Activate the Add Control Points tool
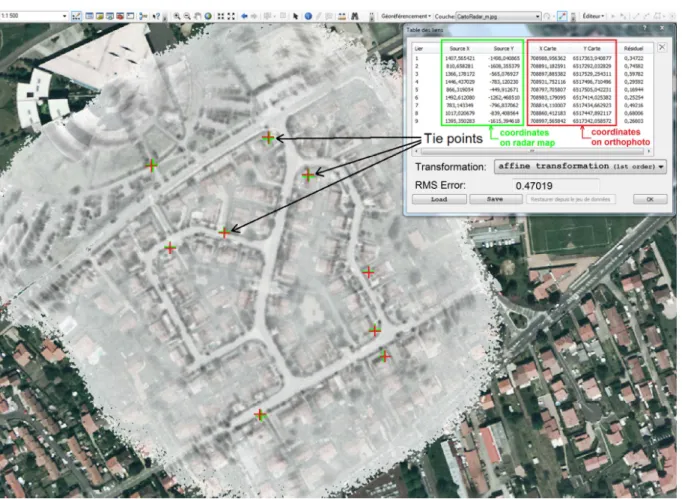Viewport: 682px width, 499px height. (562, 16)
